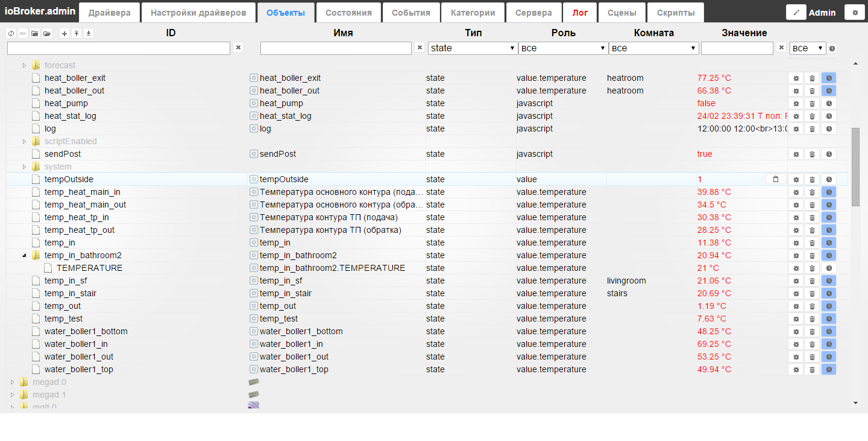Open settings for the log object
Image resolution: width=868 pixels, height=441 pixels.
tap(796, 128)
